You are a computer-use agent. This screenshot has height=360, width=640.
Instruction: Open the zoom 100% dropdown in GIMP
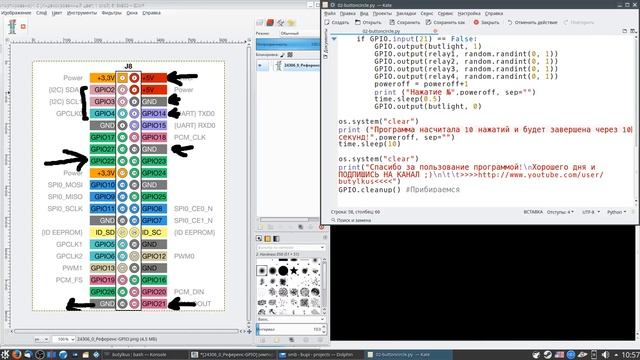point(64,340)
